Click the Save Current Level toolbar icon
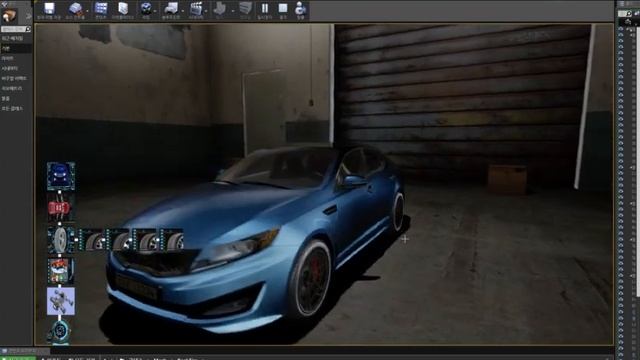 [x=49, y=9]
